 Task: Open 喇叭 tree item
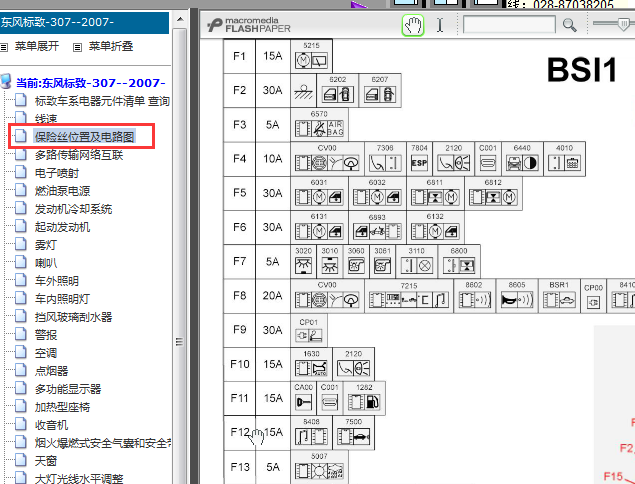(x=46, y=263)
